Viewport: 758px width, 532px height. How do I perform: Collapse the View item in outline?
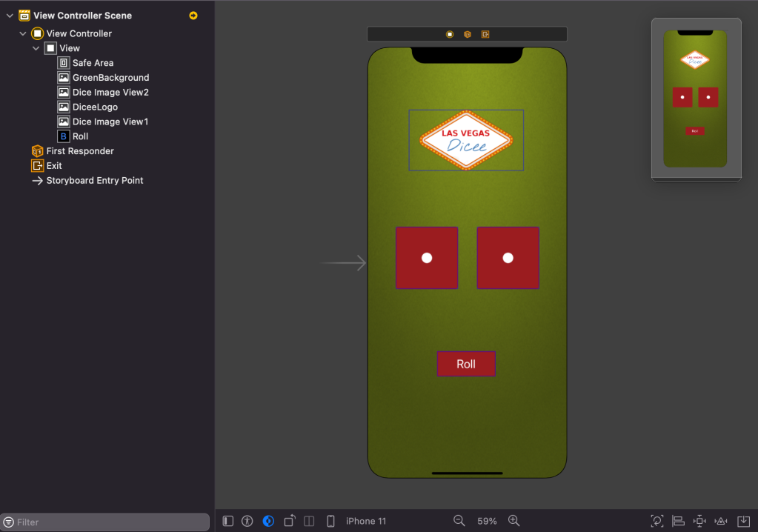[x=36, y=48]
